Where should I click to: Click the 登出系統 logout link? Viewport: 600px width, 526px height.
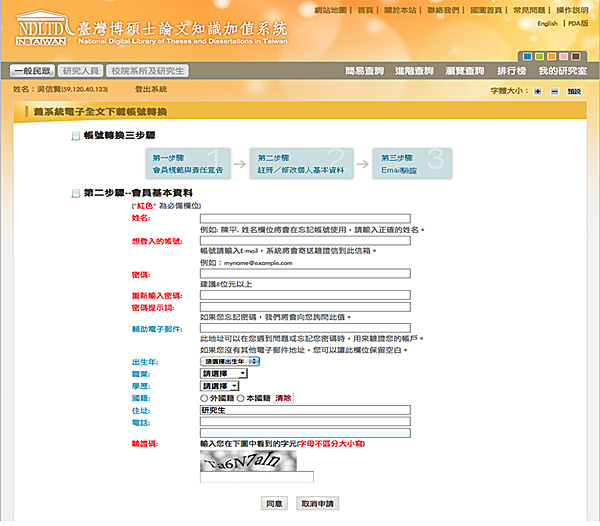[x=150, y=90]
